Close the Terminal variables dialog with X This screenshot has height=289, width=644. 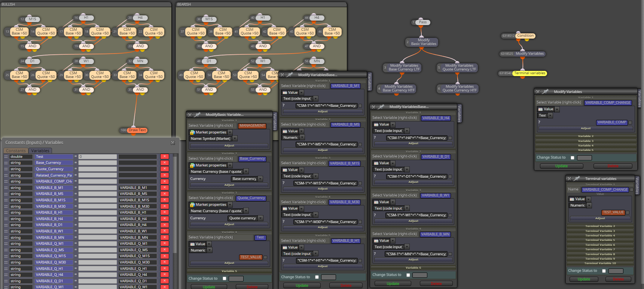[x=569, y=179]
